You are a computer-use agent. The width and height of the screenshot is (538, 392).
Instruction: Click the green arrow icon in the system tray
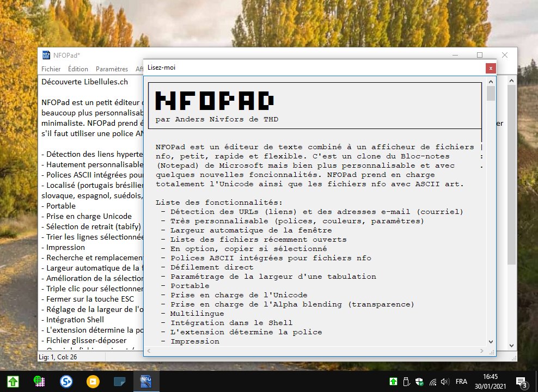[x=393, y=381]
